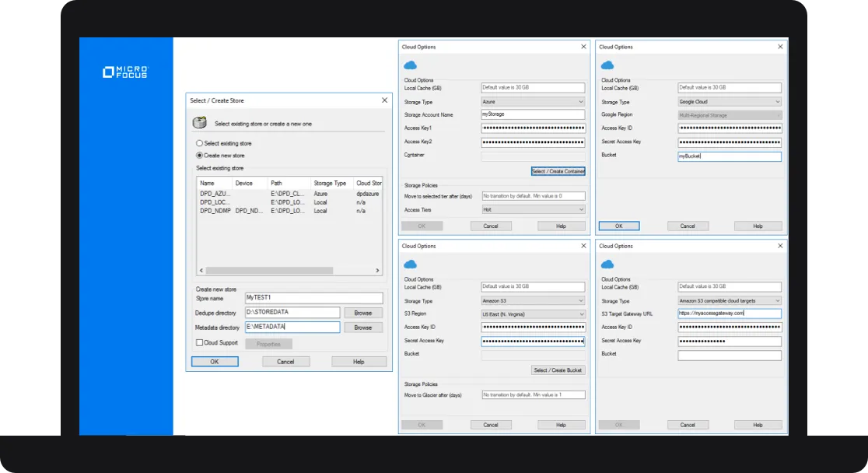Screen dimensions: 868x473
Task: Click Help in the Google Cloud dialog
Action: click(x=757, y=226)
